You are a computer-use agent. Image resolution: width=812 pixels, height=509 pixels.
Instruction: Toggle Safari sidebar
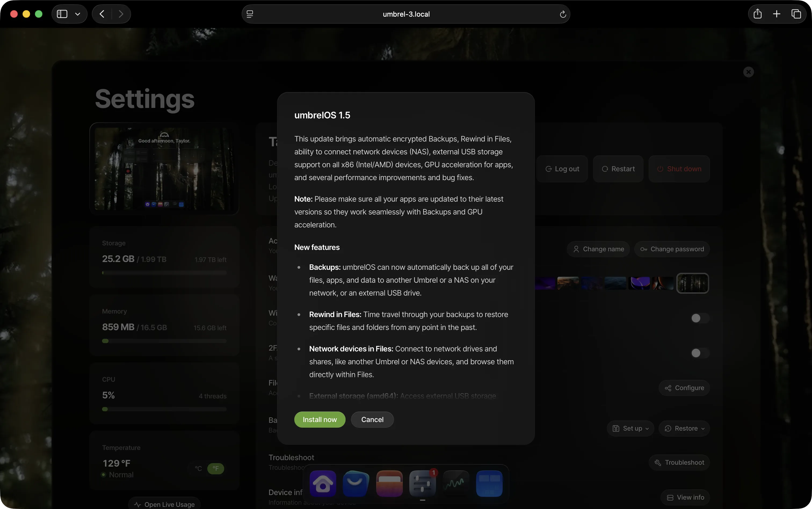62,14
